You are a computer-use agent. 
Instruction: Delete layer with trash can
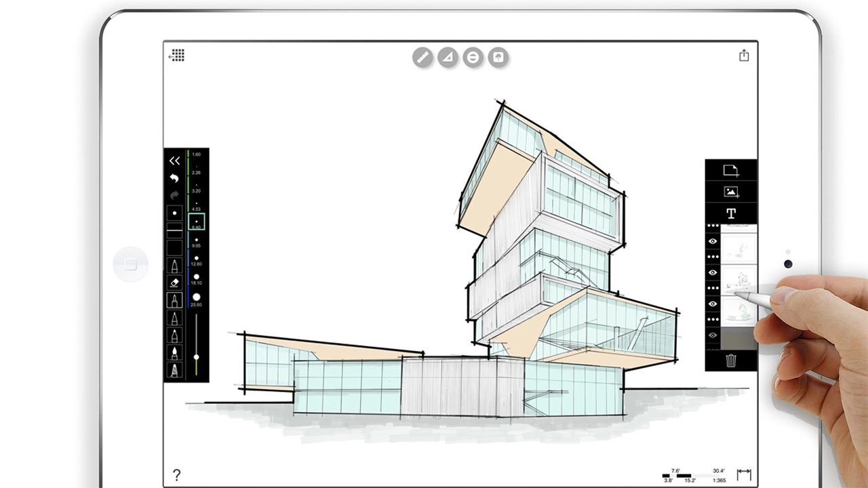[x=731, y=361]
